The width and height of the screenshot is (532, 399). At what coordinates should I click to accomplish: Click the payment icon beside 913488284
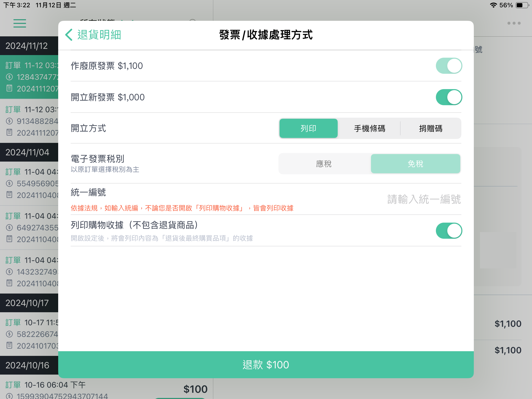click(x=9, y=121)
